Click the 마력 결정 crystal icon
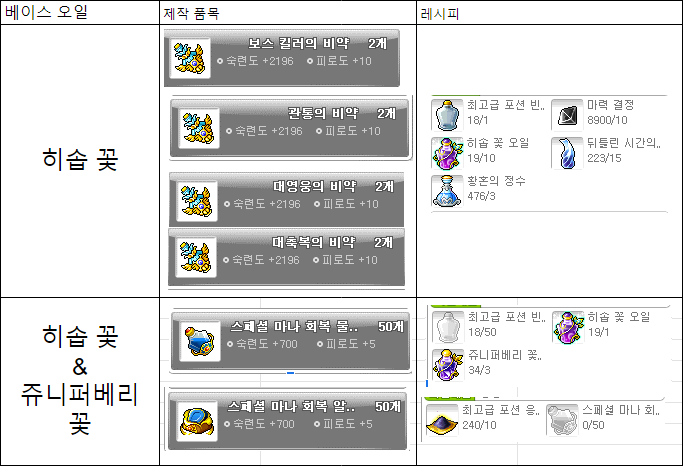The height and width of the screenshot is (466, 683). click(x=567, y=115)
